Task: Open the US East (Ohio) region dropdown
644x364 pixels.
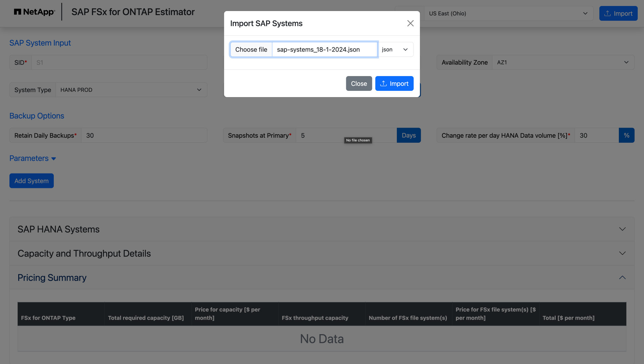Action: coord(508,13)
